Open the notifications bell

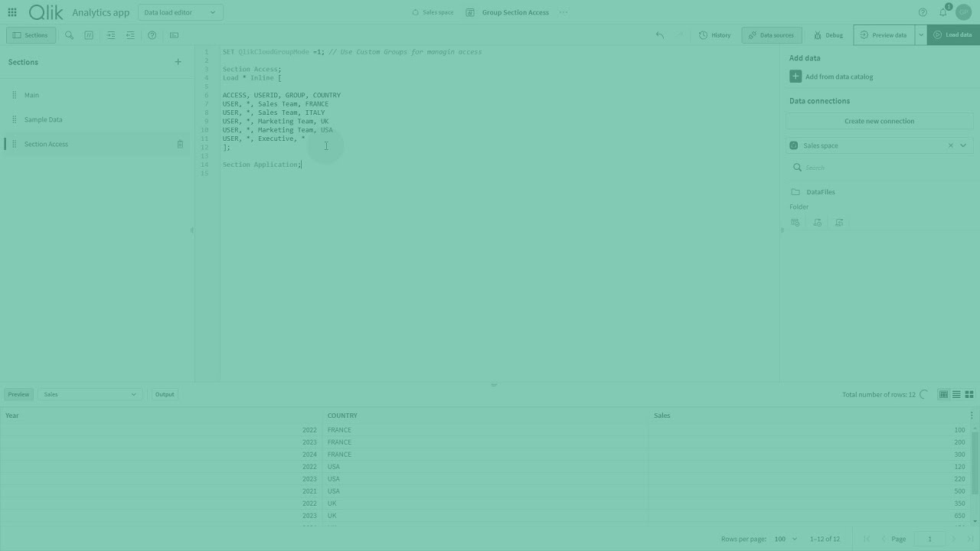pos(943,12)
